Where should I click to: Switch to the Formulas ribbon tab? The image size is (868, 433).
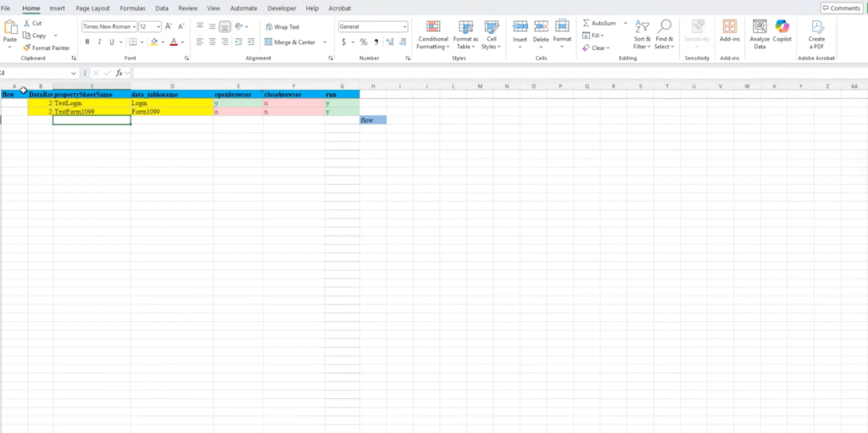pyautogui.click(x=132, y=8)
